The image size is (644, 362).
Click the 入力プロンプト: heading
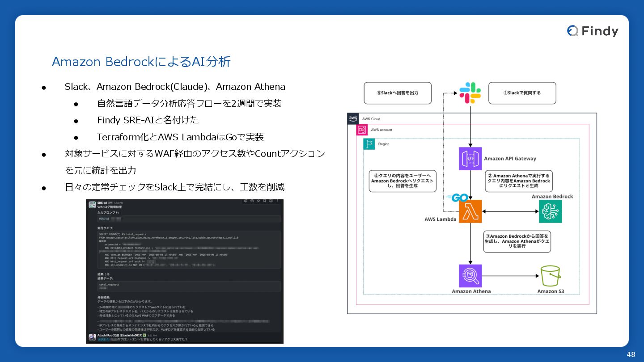pyautogui.click(x=108, y=213)
